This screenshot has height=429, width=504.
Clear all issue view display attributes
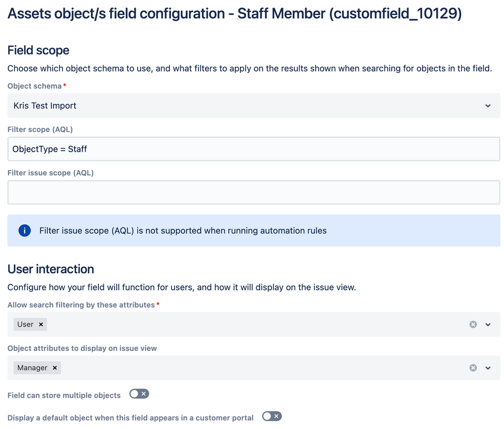[x=473, y=368]
